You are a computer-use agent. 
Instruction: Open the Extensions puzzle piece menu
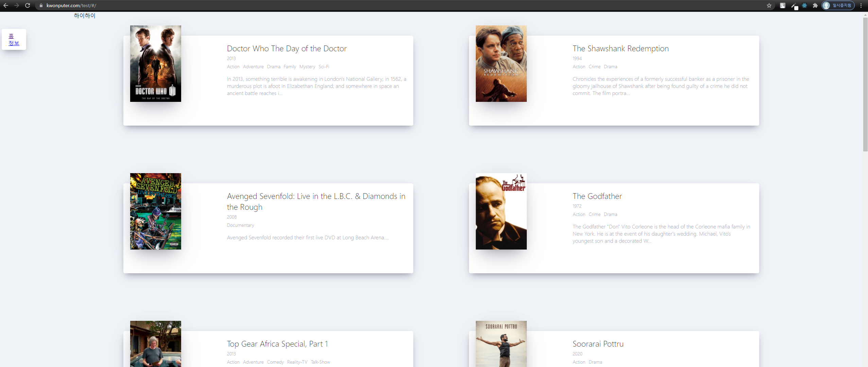[x=815, y=5]
